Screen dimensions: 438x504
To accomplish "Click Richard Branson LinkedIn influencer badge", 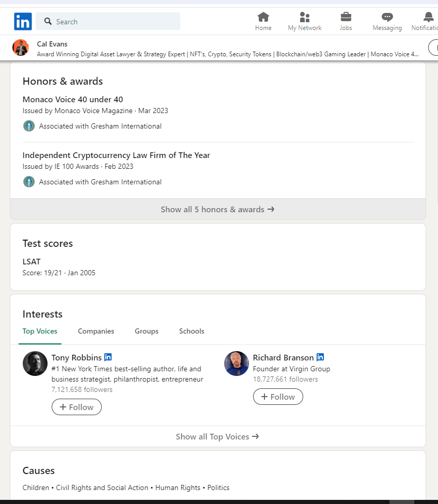I will point(320,357).
